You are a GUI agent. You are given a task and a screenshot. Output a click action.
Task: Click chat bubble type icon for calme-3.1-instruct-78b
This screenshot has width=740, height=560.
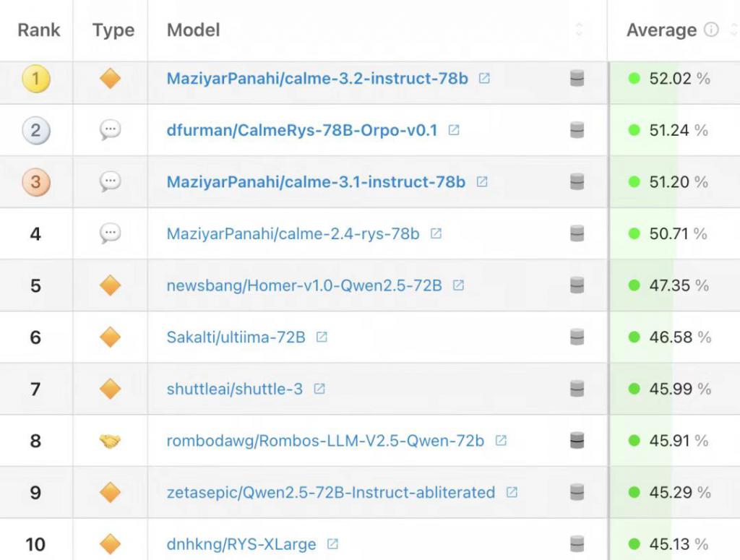coord(111,181)
